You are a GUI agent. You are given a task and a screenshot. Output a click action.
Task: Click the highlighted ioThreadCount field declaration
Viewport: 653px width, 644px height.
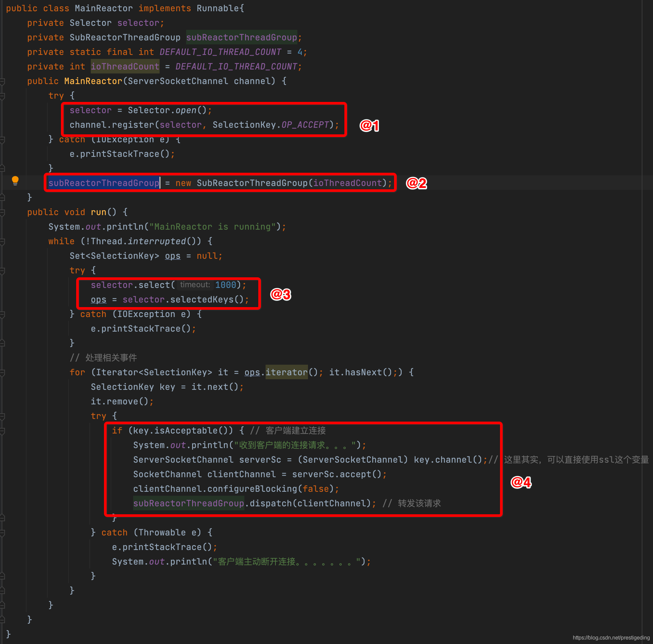(125, 67)
